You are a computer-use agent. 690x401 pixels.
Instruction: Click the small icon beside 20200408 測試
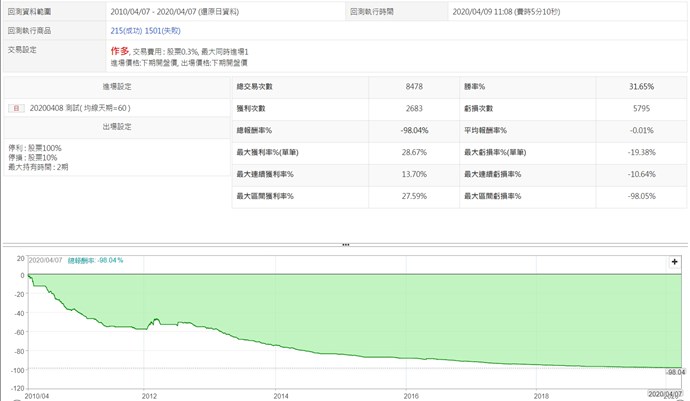[x=13, y=108]
